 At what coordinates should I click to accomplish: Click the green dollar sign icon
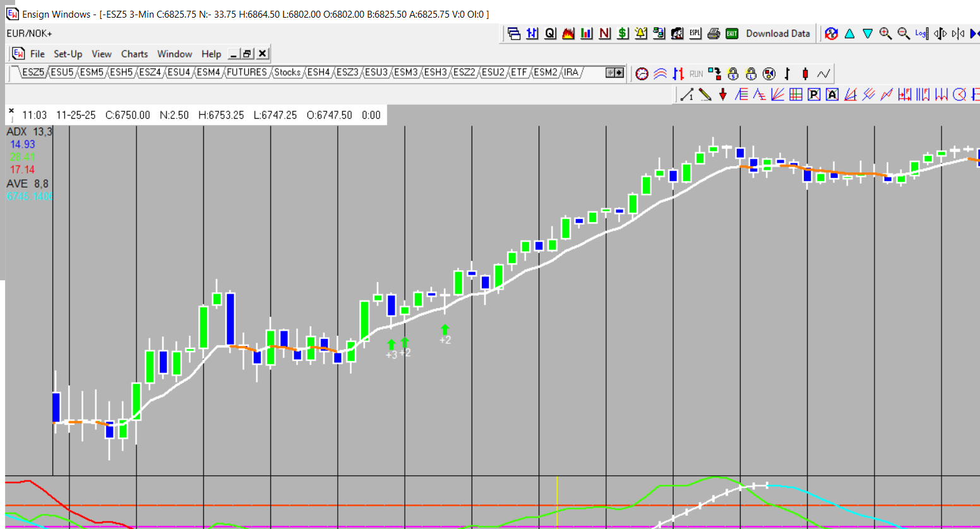pyautogui.click(x=623, y=33)
